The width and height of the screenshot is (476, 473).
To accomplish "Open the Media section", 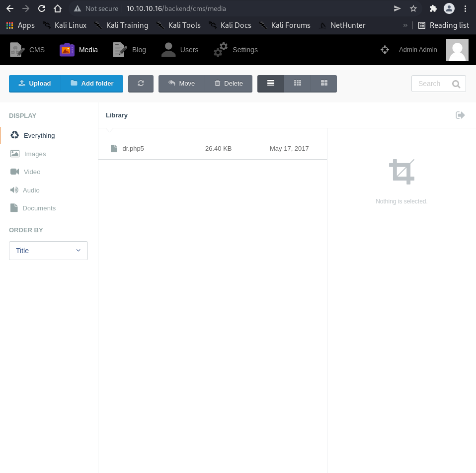I will [x=79, y=50].
